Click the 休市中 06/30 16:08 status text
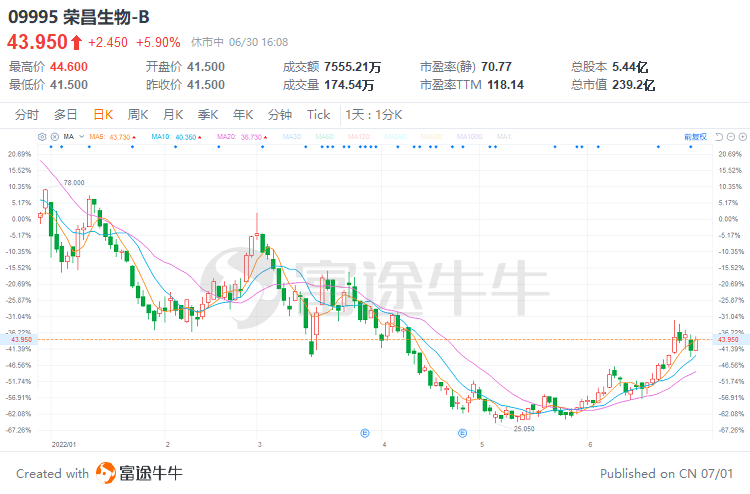 click(x=240, y=43)
